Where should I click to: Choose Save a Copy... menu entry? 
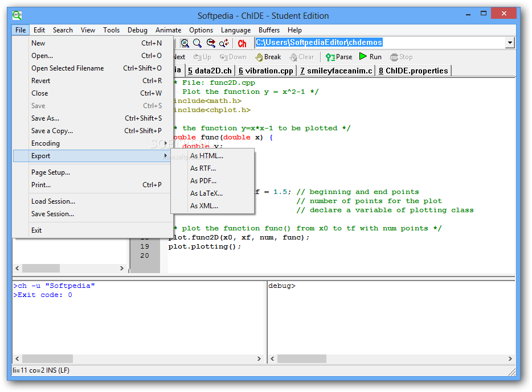coord(92,131)
